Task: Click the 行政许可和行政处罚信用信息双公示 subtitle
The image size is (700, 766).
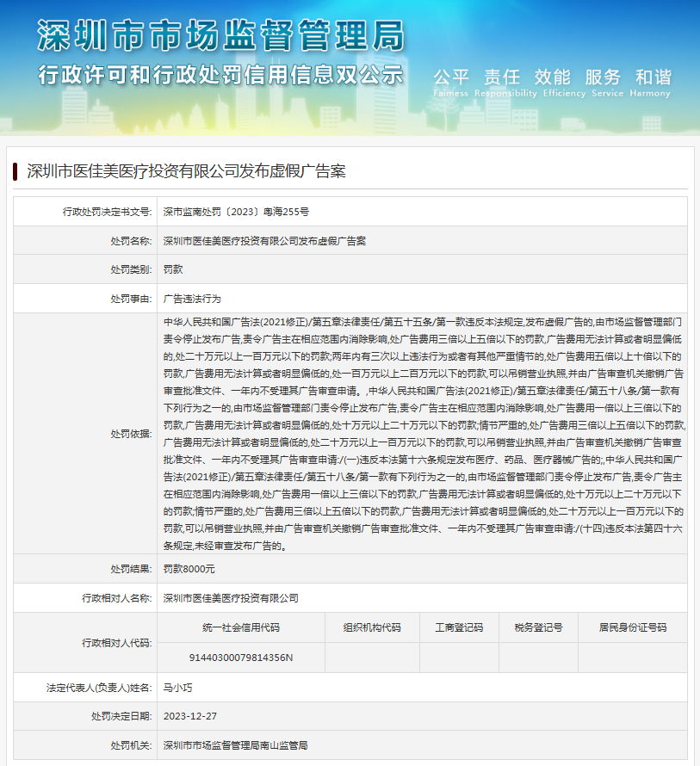Action: (220, 75)
